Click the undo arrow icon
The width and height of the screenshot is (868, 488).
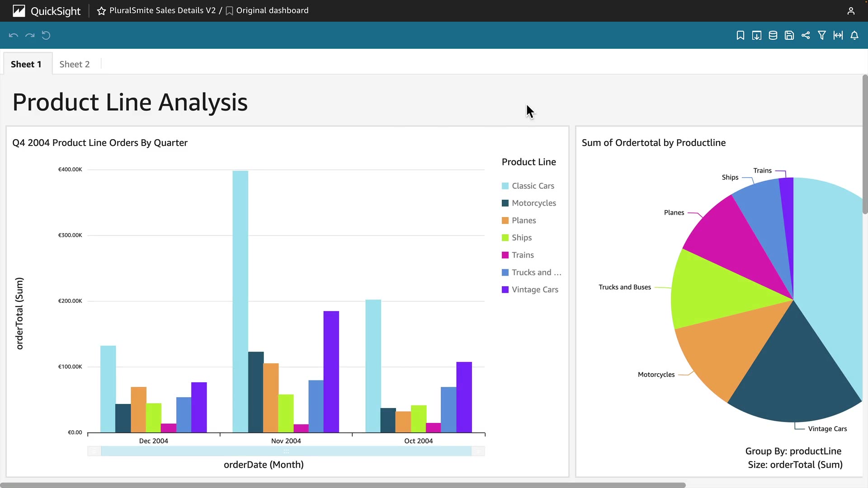pyautogui.click(x=14, y=35)
